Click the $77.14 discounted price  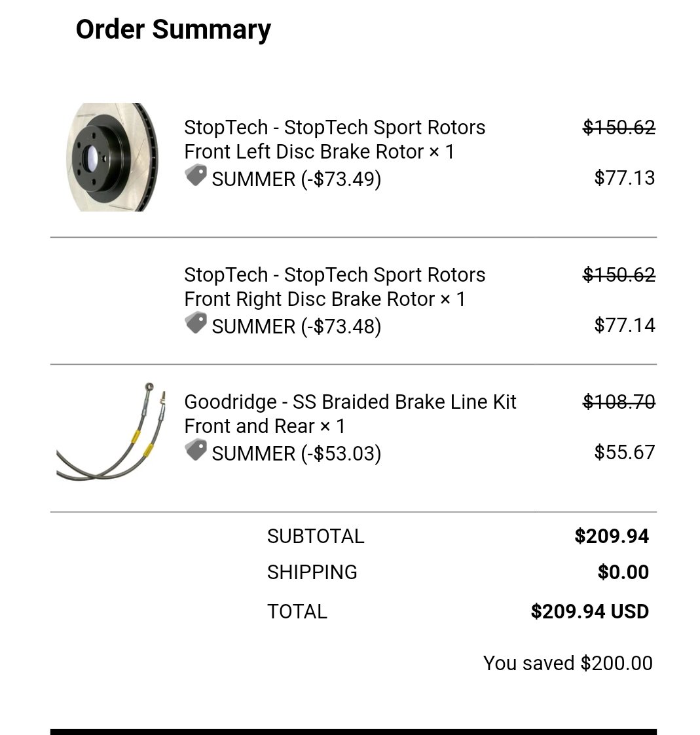pyautogui.click(x=624, y=325)
